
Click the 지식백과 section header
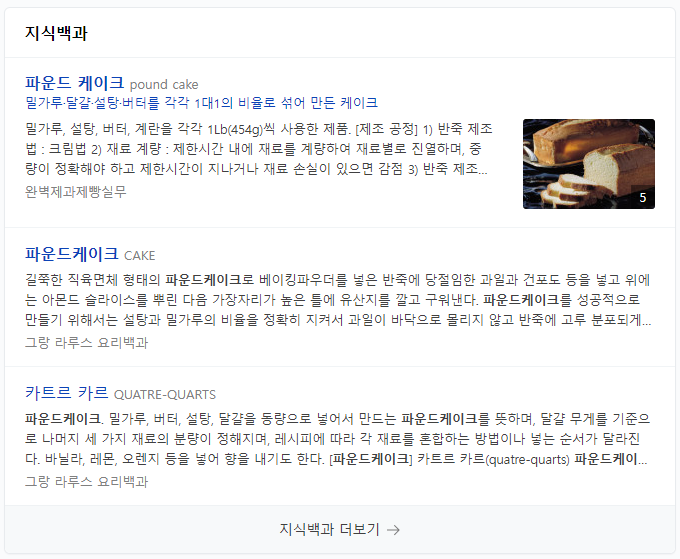point(56,33)
